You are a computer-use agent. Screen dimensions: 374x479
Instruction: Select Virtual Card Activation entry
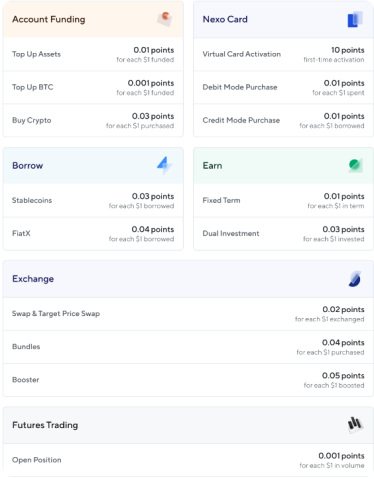point(284,54)
